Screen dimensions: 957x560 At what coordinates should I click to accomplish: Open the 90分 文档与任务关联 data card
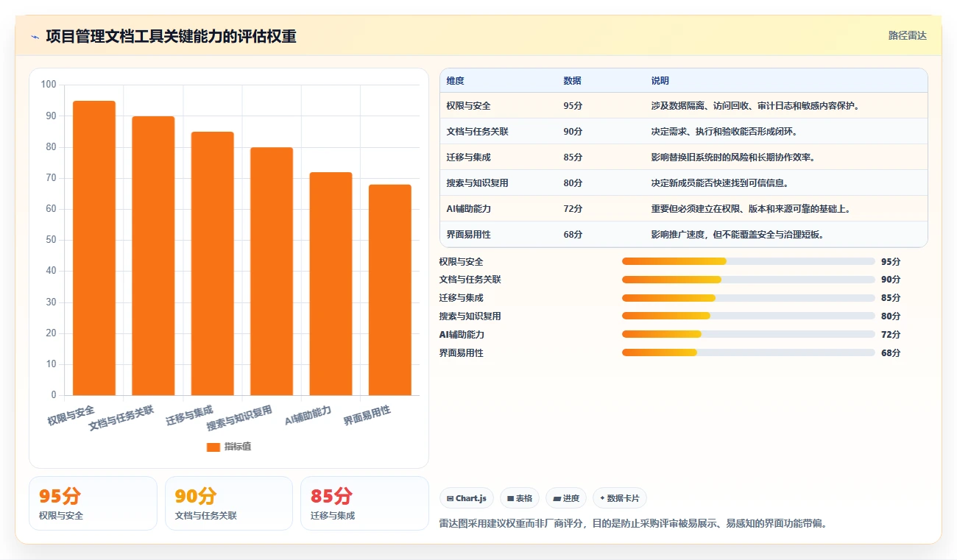tap(229, 503)
